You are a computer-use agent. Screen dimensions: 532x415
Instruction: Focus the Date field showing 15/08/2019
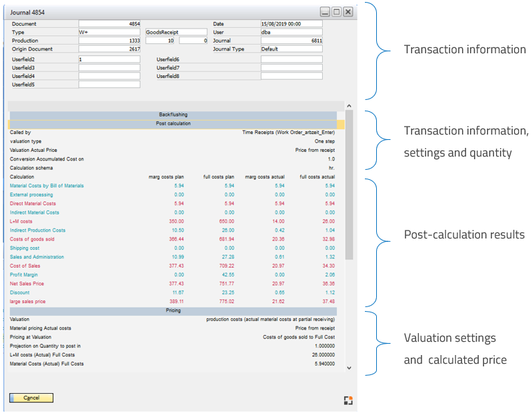pyautogui.click(x=292, y=24)
